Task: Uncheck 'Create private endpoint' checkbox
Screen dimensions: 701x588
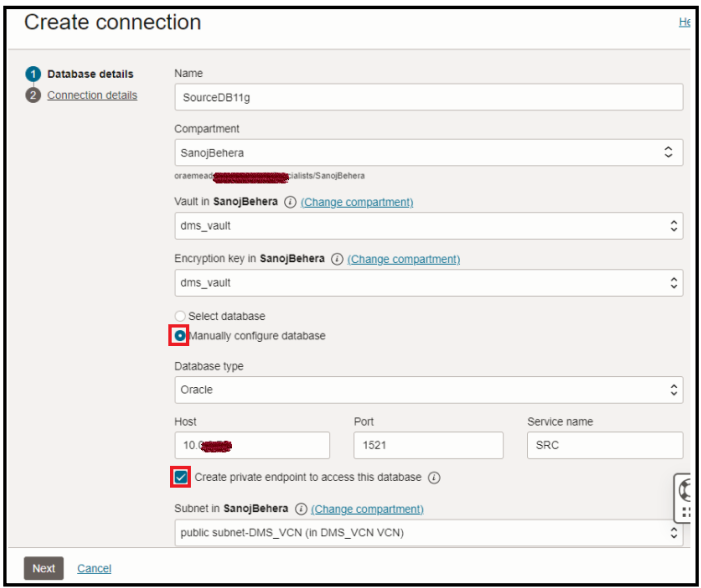Action: click(x=181, y=477)
